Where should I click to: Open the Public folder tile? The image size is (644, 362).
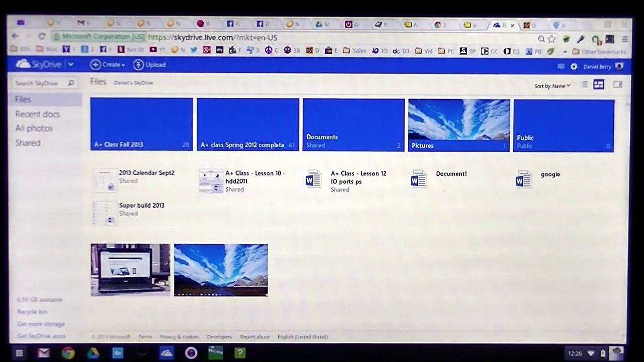point(563,126)
